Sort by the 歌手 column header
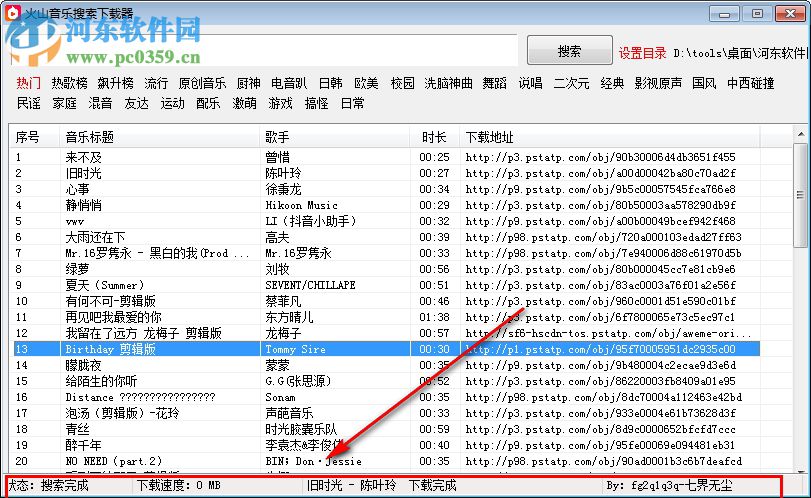811x498 pixels. pyautogui.click(x=334, y=137)
